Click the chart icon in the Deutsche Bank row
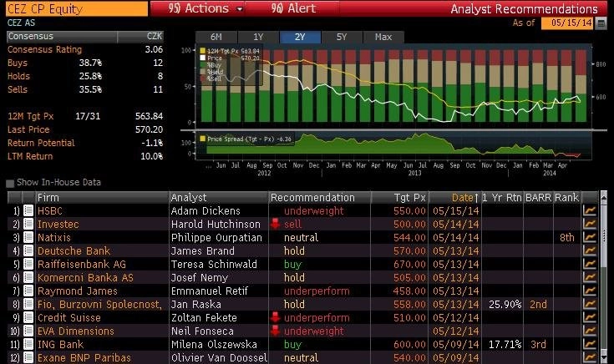The image size is (614, 364). (589, 250)
